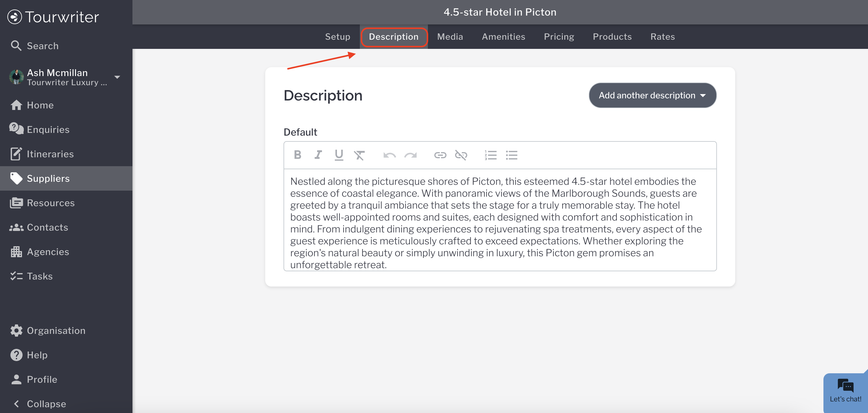Insert a bulleted list
The width and height of the screenshot is (868, 413).
(512, 155)
